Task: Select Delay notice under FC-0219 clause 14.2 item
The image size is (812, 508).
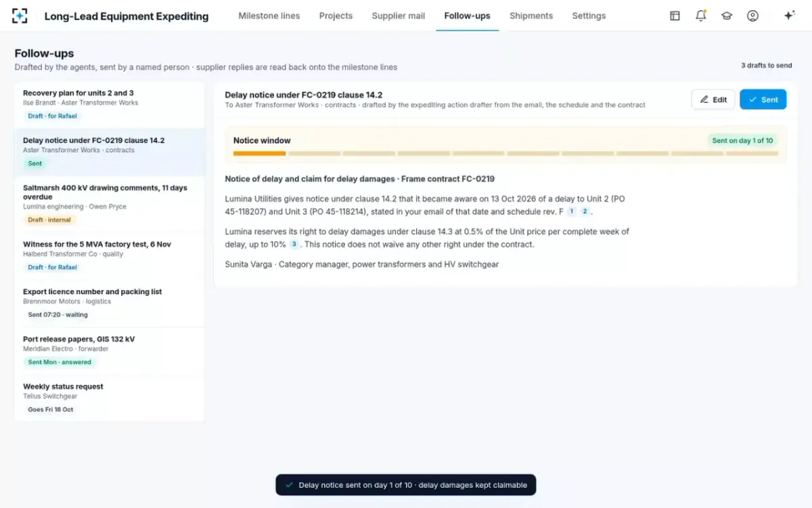Action: click(110, 152)
